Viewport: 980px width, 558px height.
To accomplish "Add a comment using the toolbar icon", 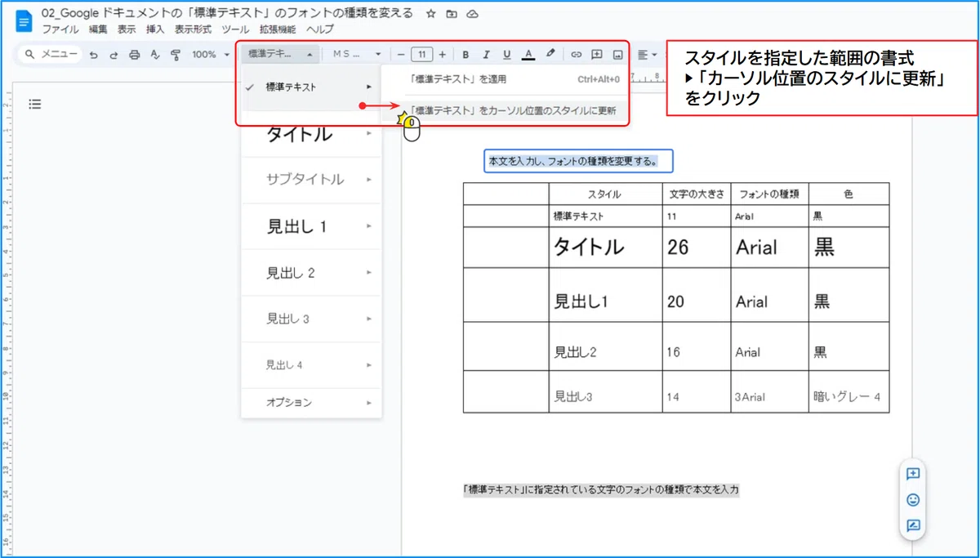I will [597, 55].
